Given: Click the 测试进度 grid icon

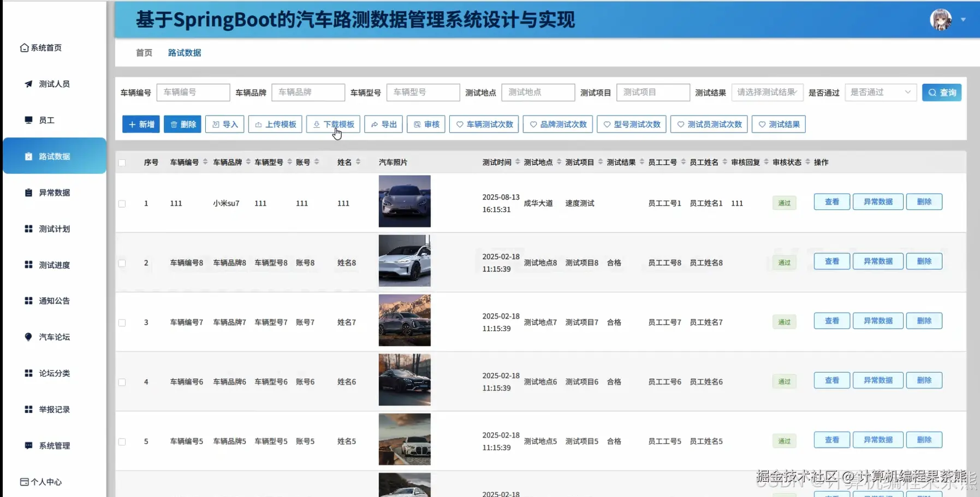Looking at the screenshot, I should 28,265.
